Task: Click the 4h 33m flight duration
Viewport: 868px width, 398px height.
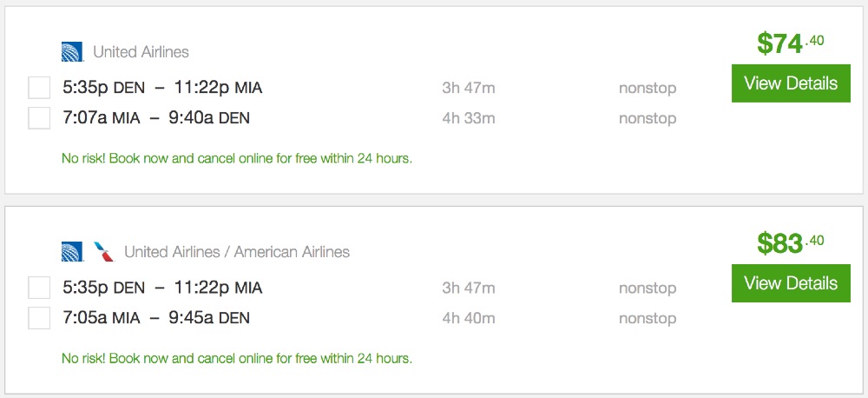Action: tap(469, 118)
